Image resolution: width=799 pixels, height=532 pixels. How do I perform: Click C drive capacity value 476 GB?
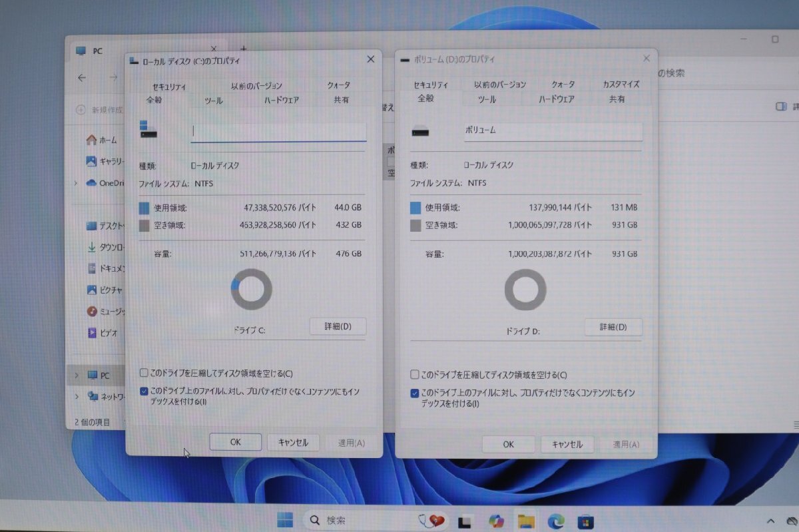348,254
